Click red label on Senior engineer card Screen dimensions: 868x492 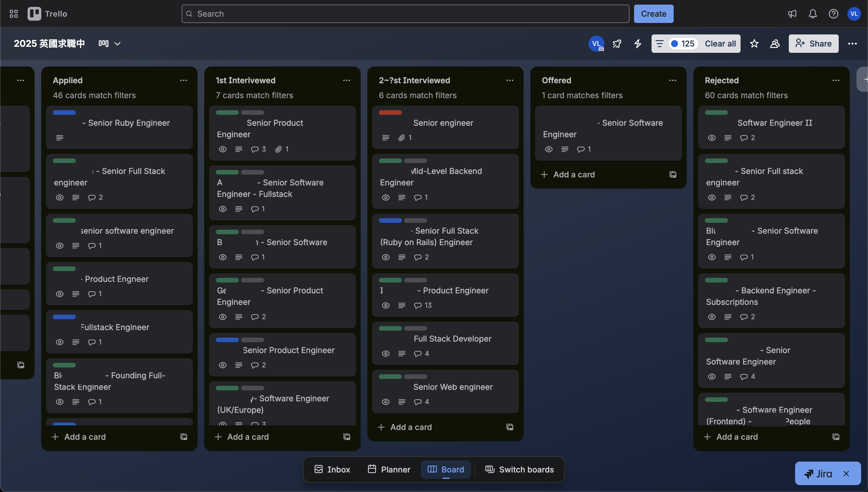[390, 113]
